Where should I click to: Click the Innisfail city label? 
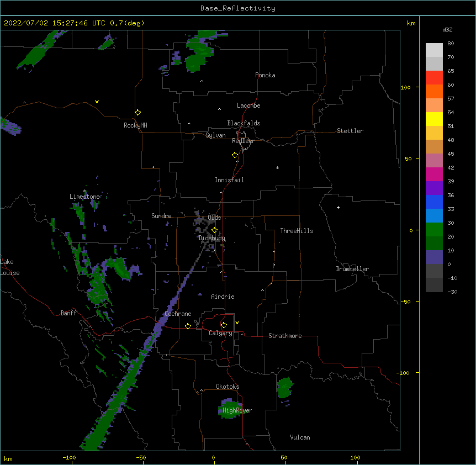(229, 180)
